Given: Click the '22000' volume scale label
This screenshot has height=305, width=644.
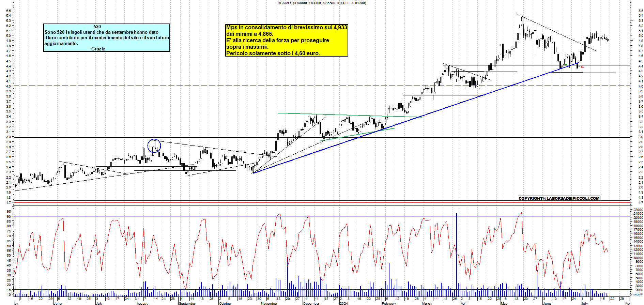Looking at the screenshot, I should point(638,210).
